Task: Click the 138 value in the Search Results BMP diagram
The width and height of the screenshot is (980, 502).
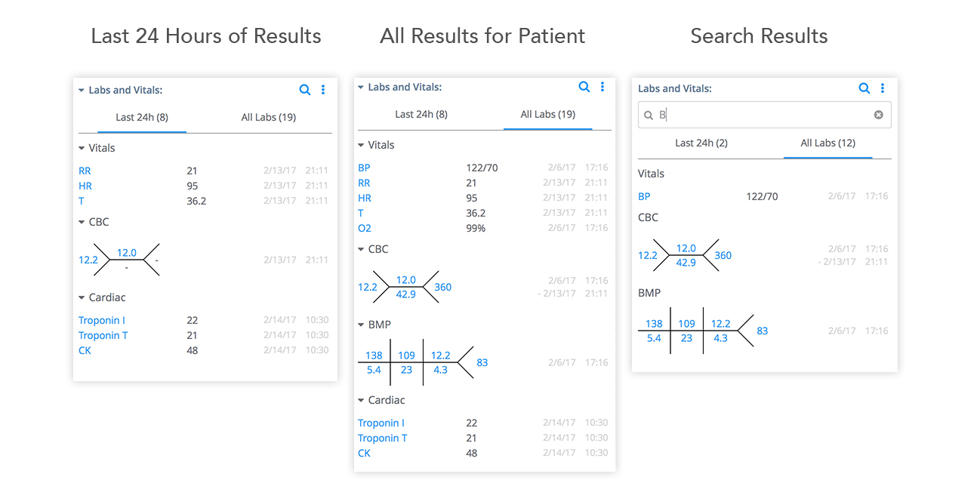Action: 654,324
